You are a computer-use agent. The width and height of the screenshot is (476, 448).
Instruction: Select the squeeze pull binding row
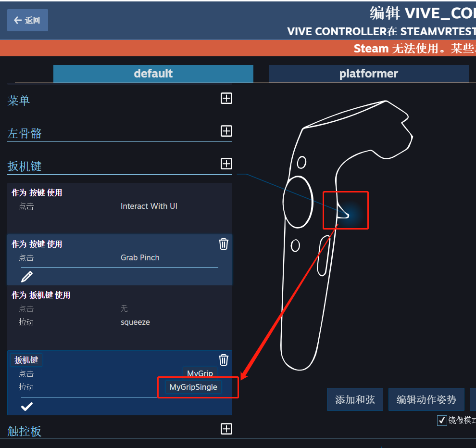pos(120,322)
